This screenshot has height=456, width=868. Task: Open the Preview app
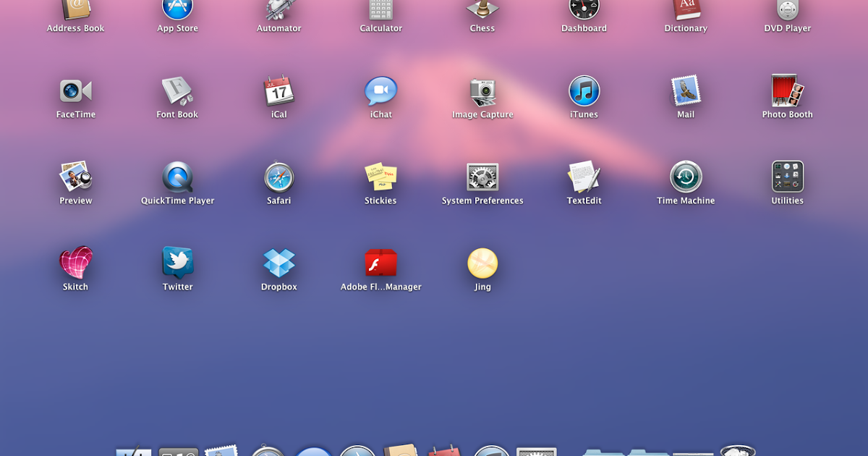pyautogui.click(x=76, y=177)
